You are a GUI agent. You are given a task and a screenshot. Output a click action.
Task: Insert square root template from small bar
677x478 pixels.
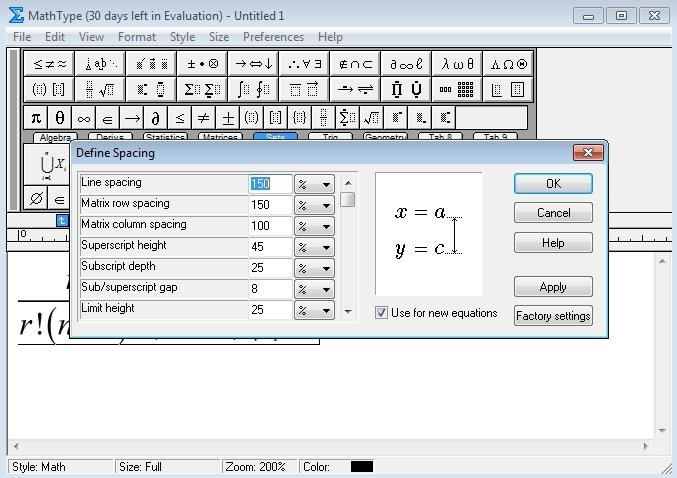click(x=371, y=117)
